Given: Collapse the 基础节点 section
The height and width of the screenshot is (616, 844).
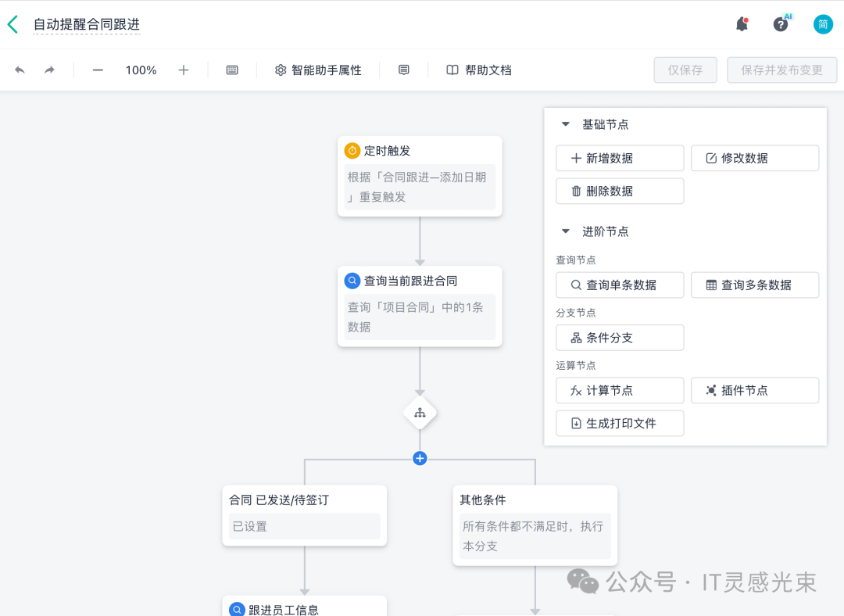Looking at the screenshot, I should (566, 124).
